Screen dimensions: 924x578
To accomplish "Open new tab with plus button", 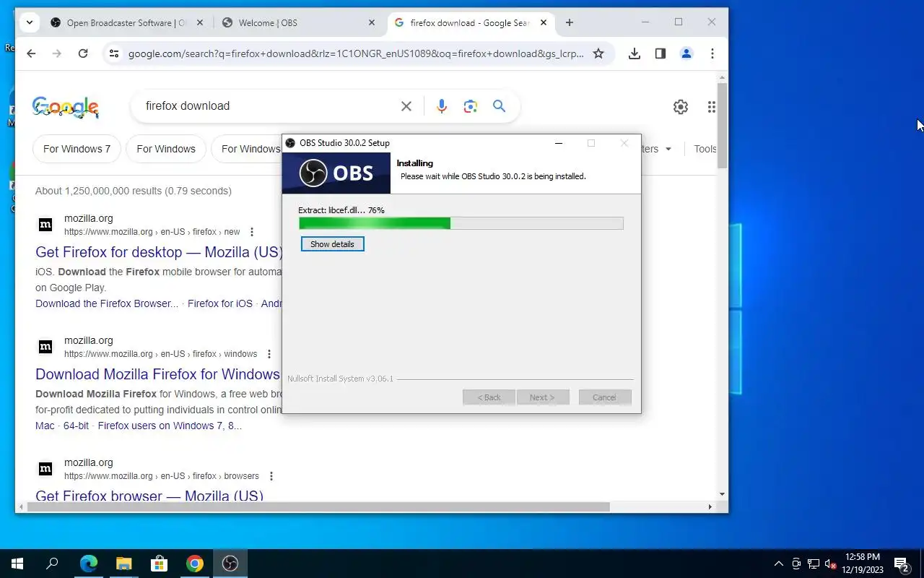I will click(570, 22).
